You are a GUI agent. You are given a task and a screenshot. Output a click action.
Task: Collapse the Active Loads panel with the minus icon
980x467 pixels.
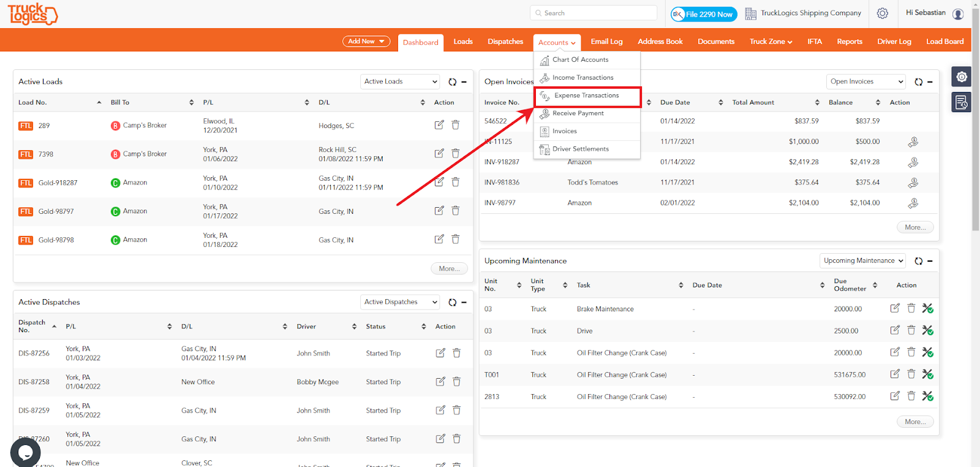point(464,82)
